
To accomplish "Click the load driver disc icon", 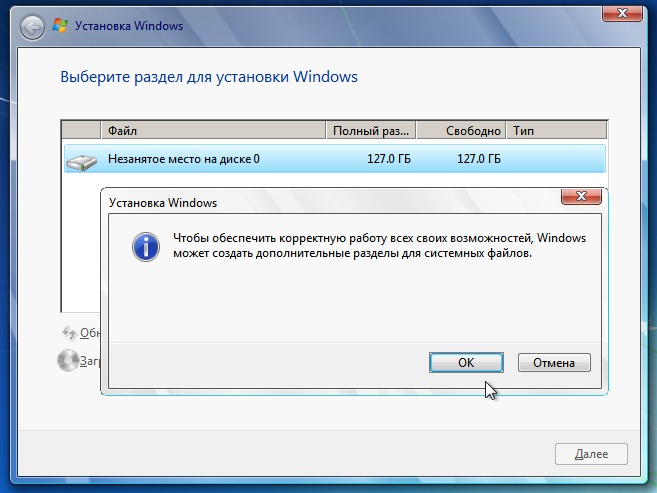I will 68,360.
